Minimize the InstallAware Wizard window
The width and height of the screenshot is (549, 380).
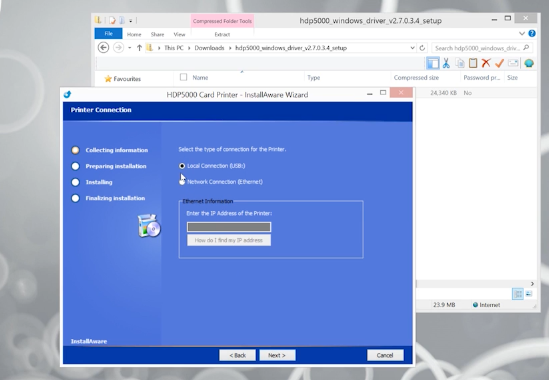369,94
